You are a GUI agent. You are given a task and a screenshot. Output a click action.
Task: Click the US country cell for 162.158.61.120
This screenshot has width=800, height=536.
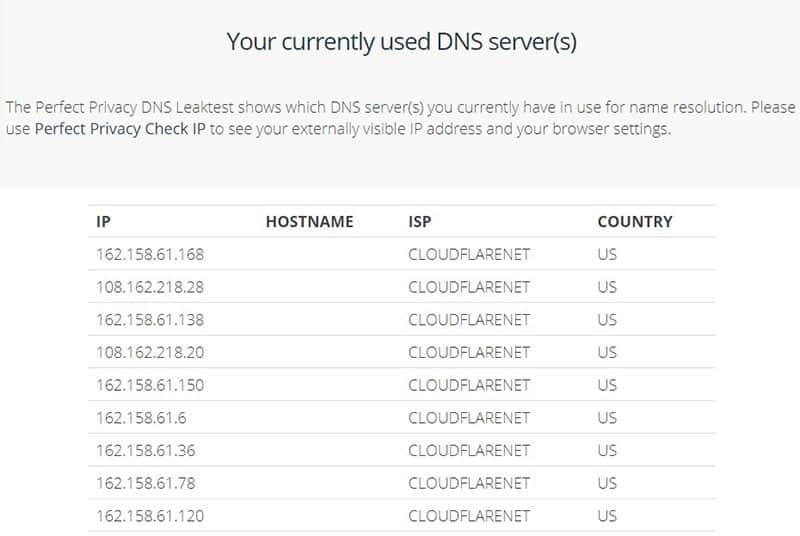607,516
